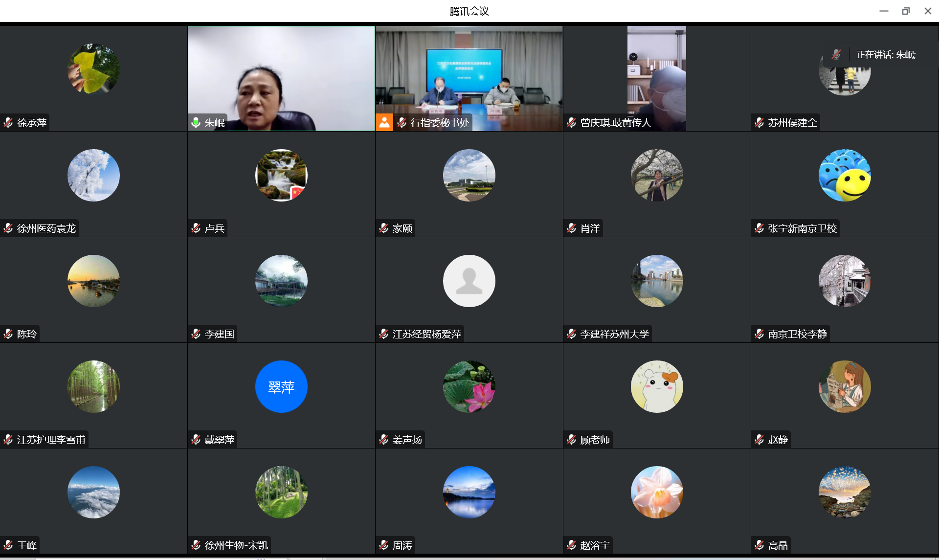
Task: Click the muted mic icon for 江苏护理李雪甫
Action: click(8, 439)
